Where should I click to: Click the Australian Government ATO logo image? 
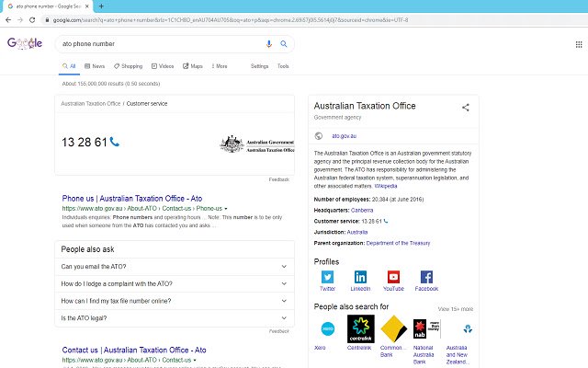point(257,144)
